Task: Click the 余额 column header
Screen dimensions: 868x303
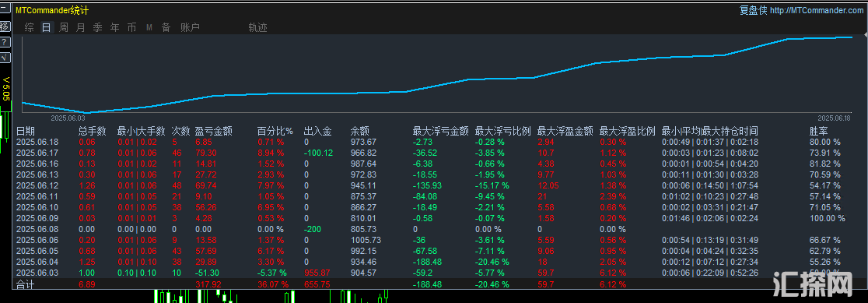Action: 360,132
